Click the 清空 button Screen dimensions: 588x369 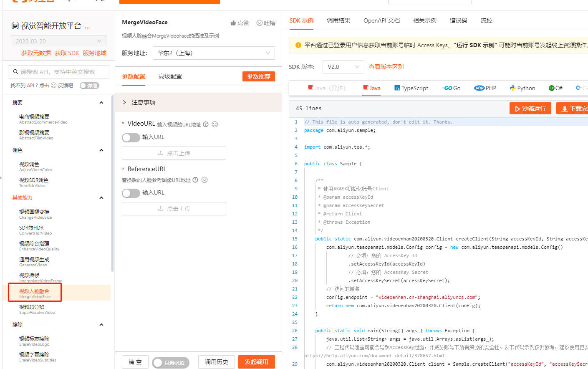click(x=135, y=362)
